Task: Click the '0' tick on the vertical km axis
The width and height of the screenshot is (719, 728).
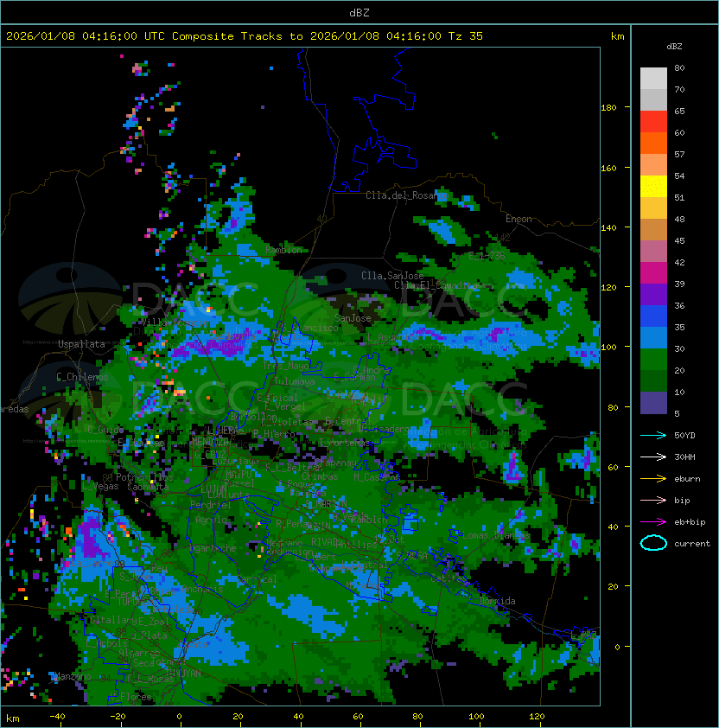Action: click(617, 648)
